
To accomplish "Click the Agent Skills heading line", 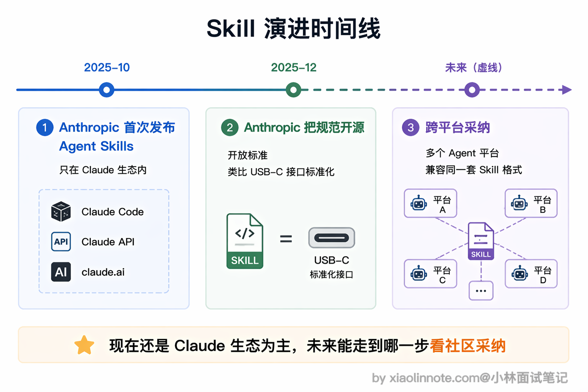I will 96,146.
